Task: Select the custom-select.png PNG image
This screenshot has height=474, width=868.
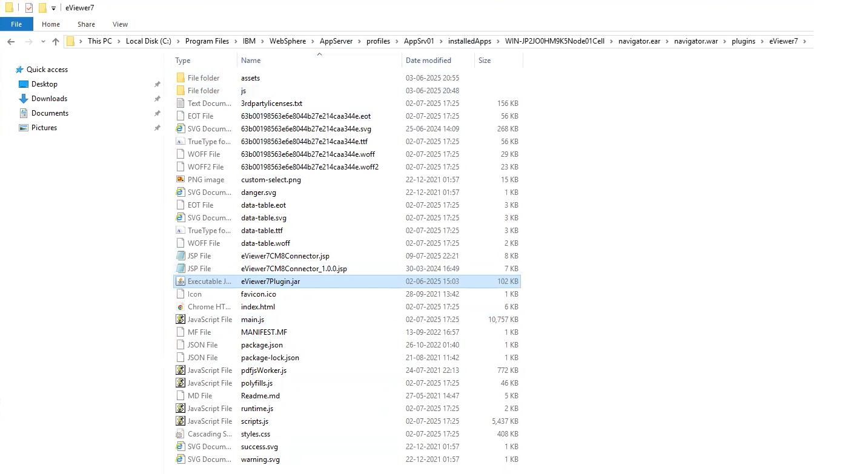Action: [271, 179]
